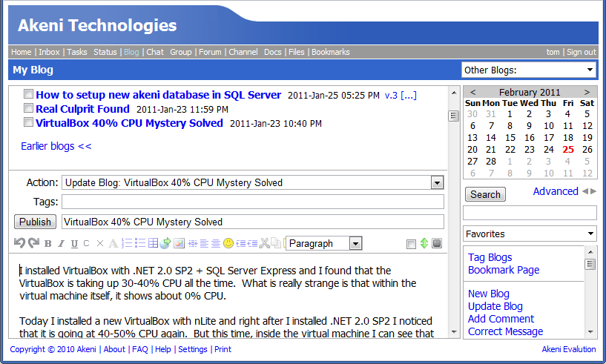Expand the Action dropdown list
The image size is (606, 364).
tap(437, 182)
